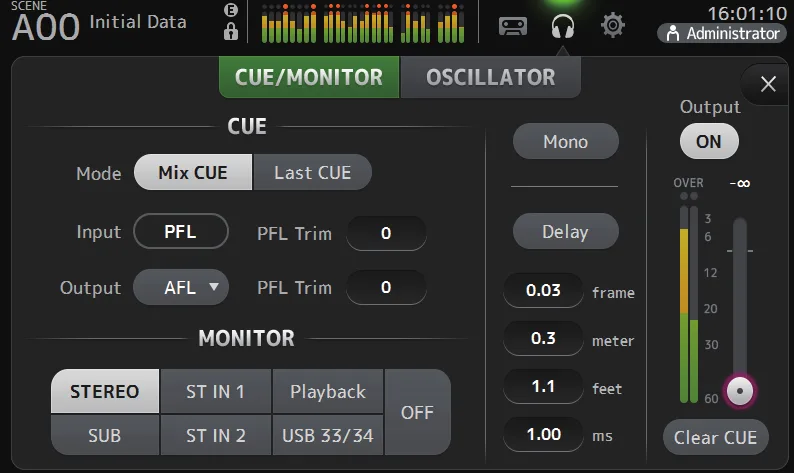Screen dimensions: 794x473
Task: Toggle the Delay button
Action: pyautogui.click(x=566, y=231)
